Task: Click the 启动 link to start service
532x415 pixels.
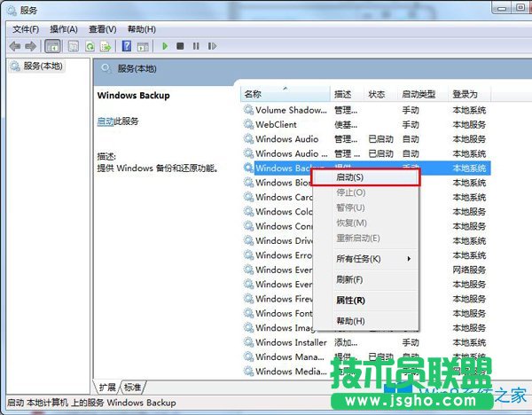Action: pos(105,121)
